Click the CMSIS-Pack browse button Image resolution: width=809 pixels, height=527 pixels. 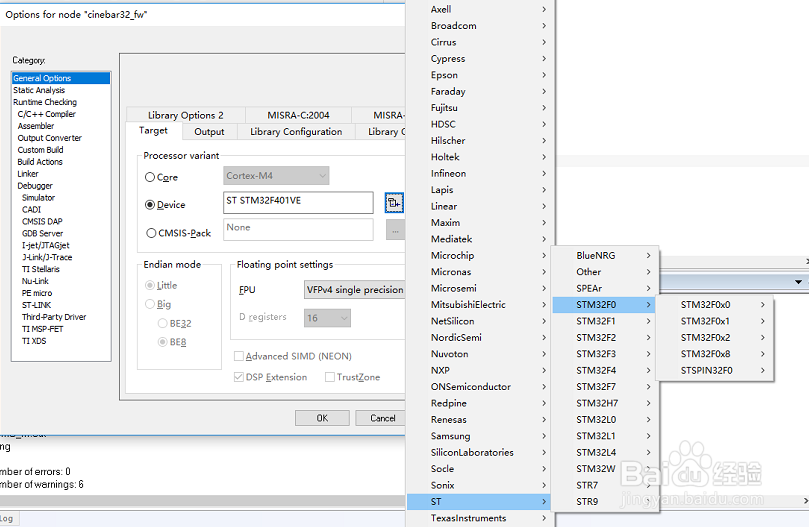(x=395, y=230)
